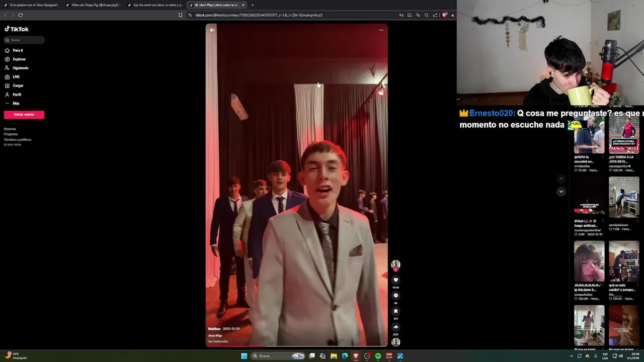The width and height of the screenshot is (644, 362).
Task: Save video with bookmark icon
Action: (x=395, y=311)
